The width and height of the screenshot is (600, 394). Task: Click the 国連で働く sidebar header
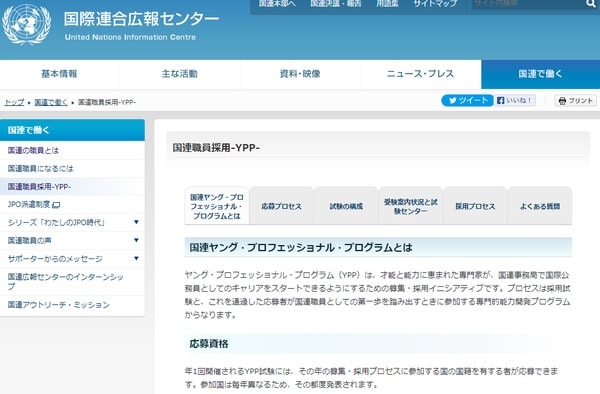tap(72, 130)
